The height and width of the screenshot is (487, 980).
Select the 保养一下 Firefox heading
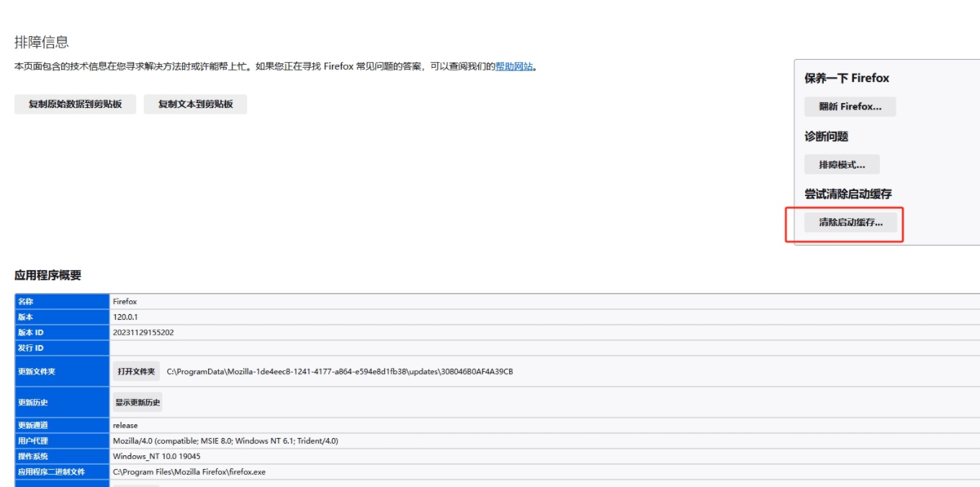[847, 78]
